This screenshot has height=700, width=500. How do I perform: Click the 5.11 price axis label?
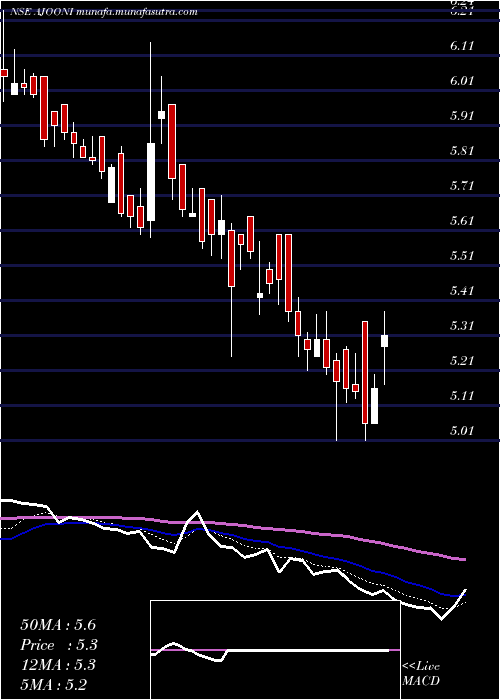point(462,396)
